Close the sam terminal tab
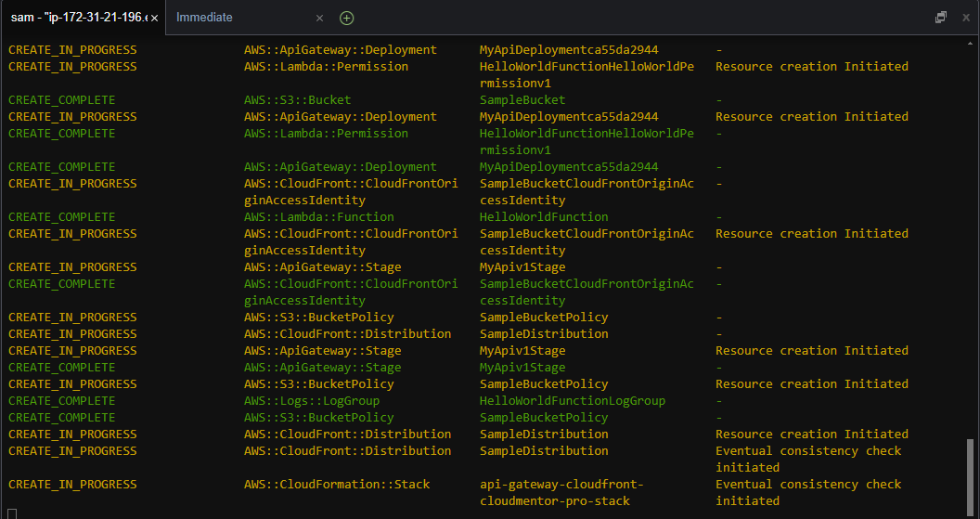The width and height of the screenshot is (980, 519). pyautogui.click(x=153, y=18)
